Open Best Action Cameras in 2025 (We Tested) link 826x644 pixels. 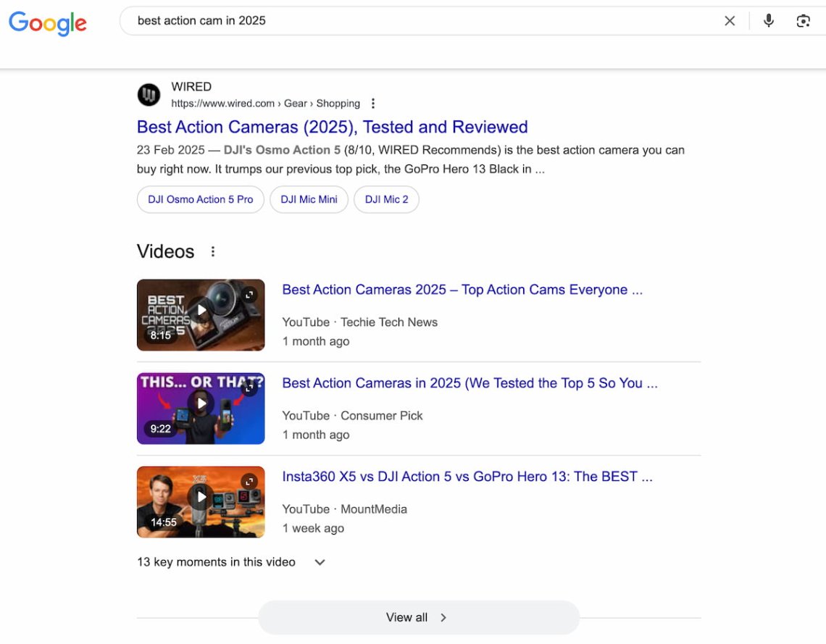coord(470,382)
